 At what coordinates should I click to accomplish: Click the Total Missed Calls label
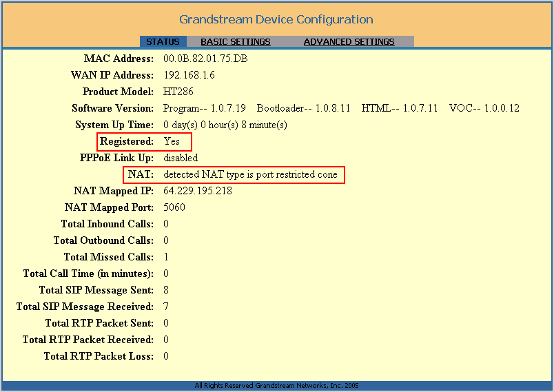click(x=108, y=257)
